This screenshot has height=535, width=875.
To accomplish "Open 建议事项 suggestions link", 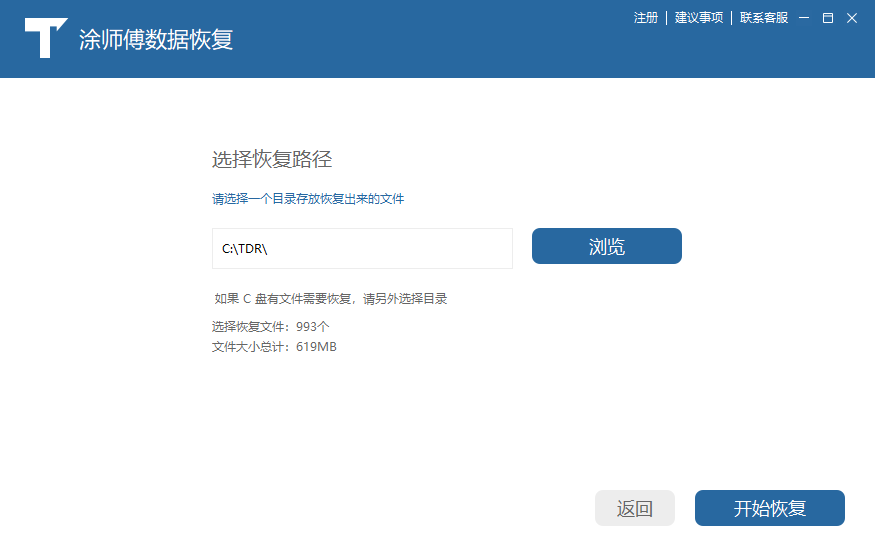I will pyautogui.click(x=699, y=18).
